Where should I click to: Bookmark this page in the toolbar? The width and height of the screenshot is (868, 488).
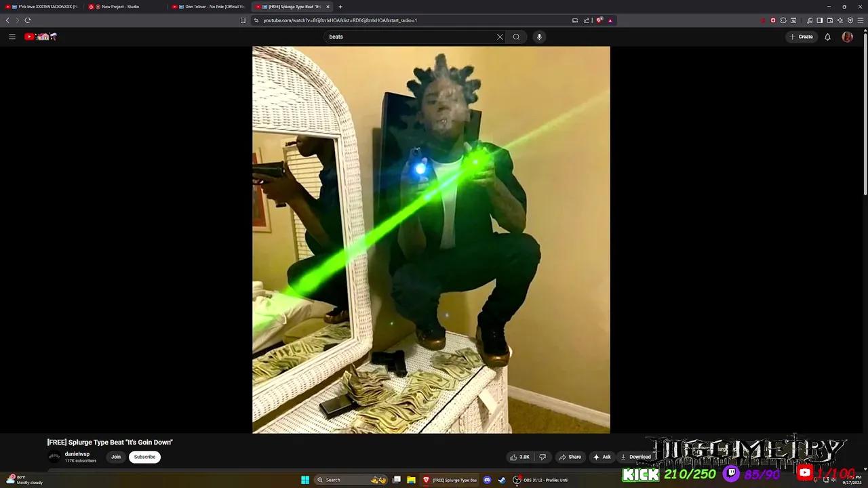(243, 20)
